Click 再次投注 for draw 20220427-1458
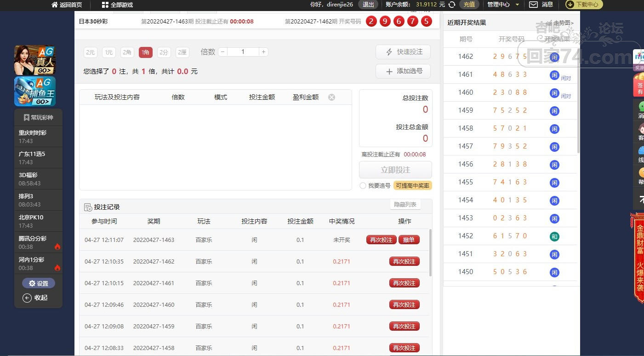 tap(405, 348)
